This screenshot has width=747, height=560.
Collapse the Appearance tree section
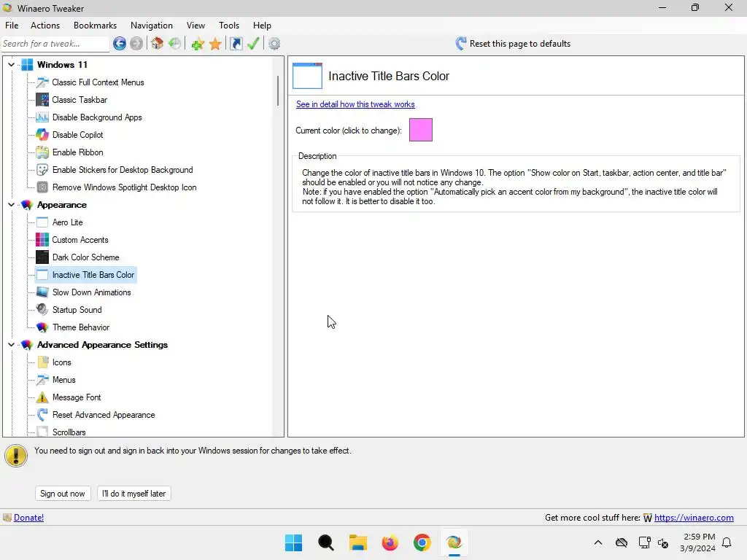tap(12, 205)
